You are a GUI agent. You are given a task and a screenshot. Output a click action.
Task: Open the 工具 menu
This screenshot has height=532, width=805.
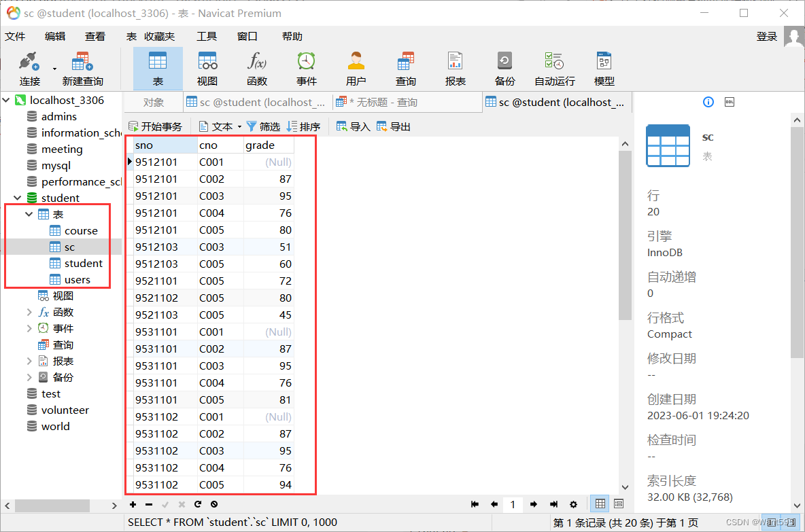[207, 36]
